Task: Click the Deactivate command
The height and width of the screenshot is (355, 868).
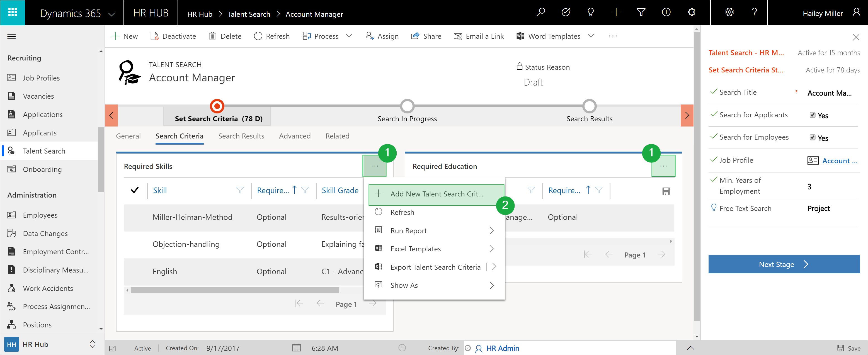Action: pyautogui.click(x=173, y=36)
